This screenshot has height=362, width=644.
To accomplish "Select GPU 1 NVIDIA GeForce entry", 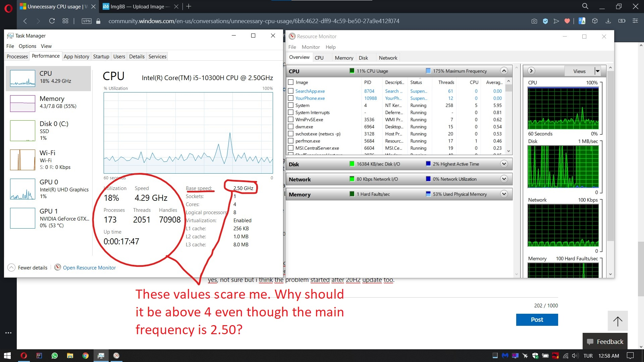I will tap(48, 218).
